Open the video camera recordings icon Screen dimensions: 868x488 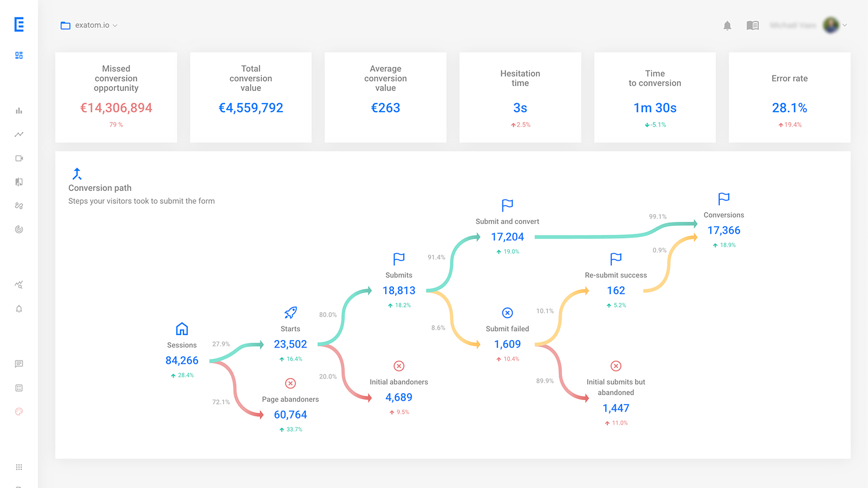coord(19,158)
